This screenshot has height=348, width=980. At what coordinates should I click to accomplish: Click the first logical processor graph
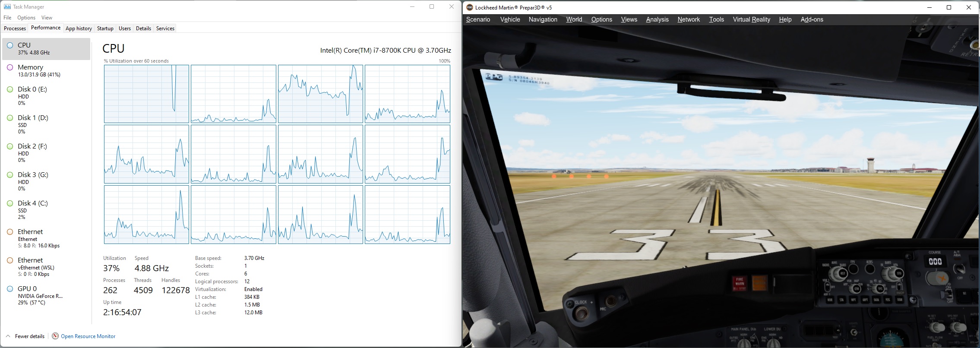pyautogui.click(x=146, y=94)
